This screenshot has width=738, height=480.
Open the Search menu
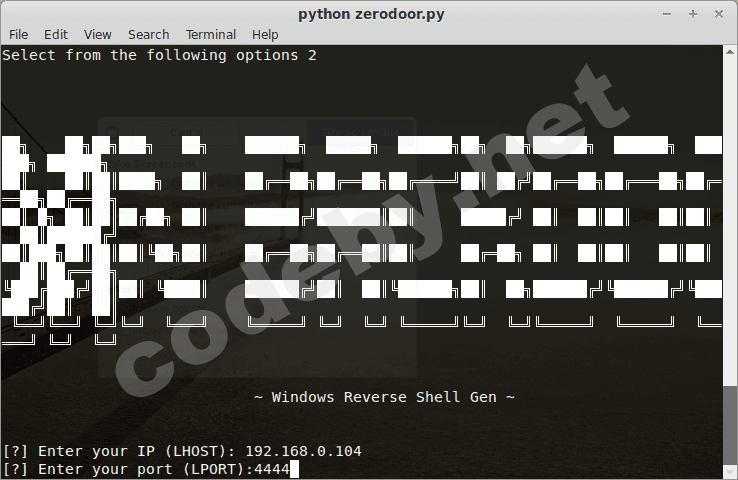pos(148,35)
